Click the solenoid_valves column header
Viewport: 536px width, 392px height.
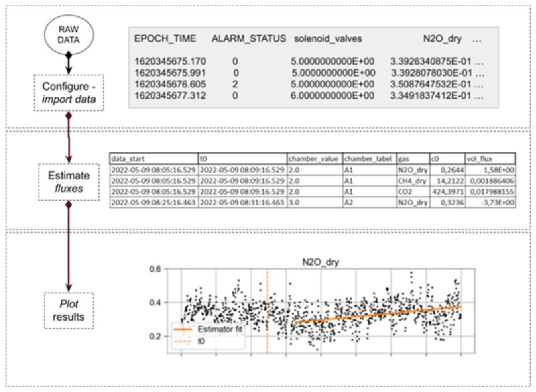coord(328,39)
